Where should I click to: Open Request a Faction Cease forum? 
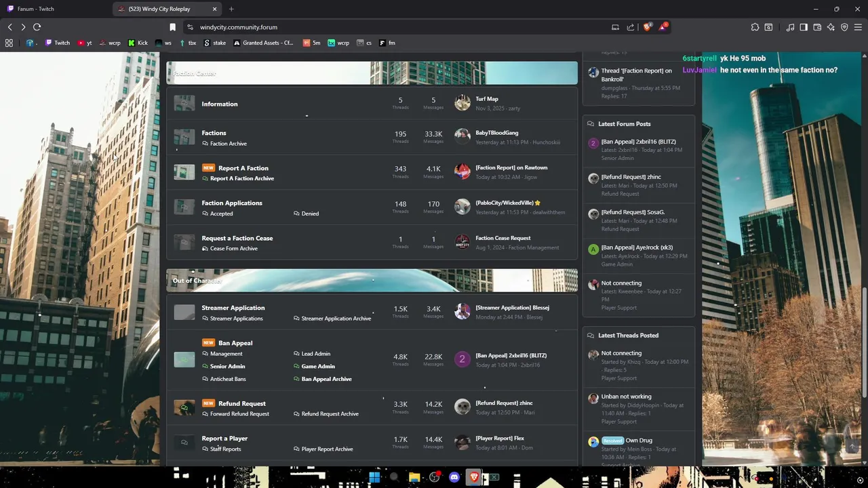[x=237, y=238]
